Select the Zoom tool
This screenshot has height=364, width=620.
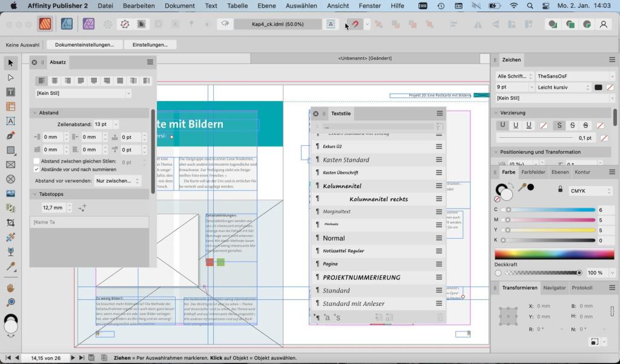pos(10,301)
